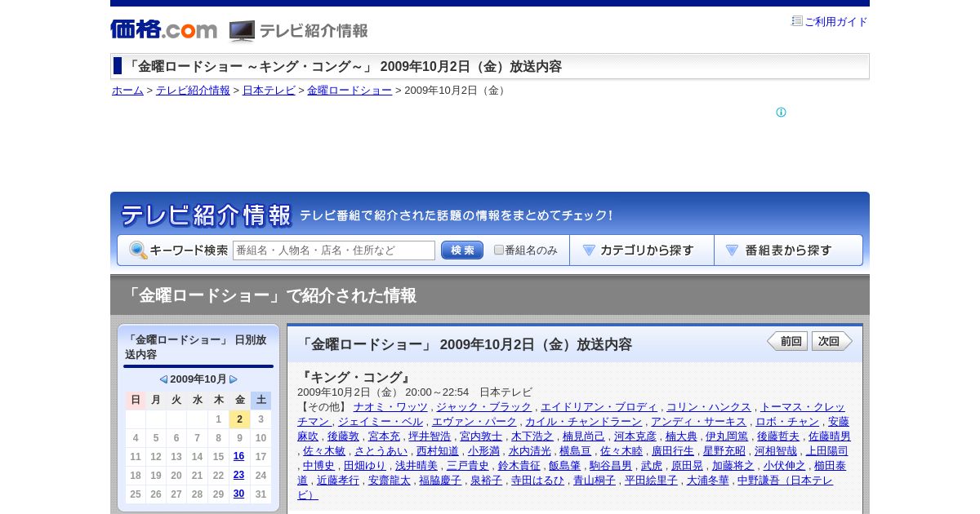The height and width of the screenshot is (514, 980).
Task: Open 後藤敦 cast link
Action: click(x=343, y=436)
